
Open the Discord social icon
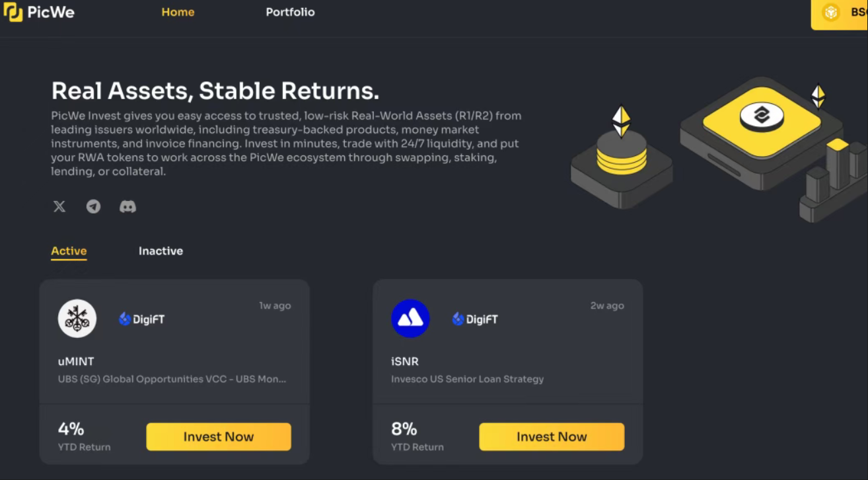[x=127, y=207]
